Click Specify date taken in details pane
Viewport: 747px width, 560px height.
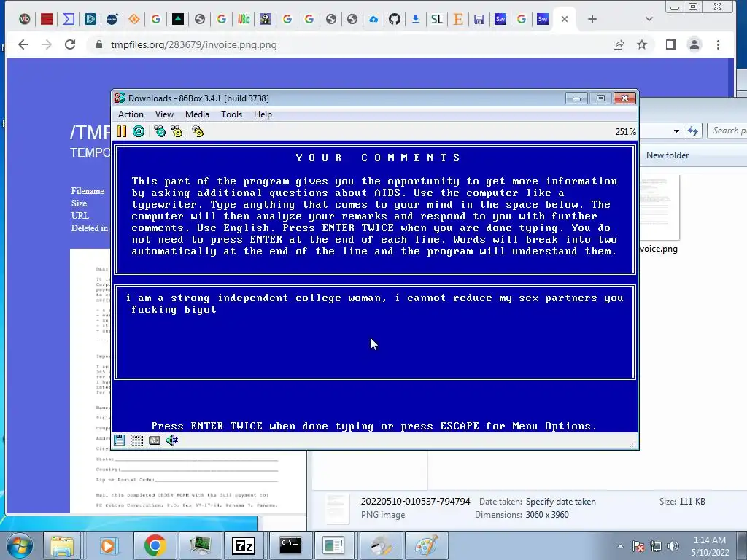tap(560, 502)
